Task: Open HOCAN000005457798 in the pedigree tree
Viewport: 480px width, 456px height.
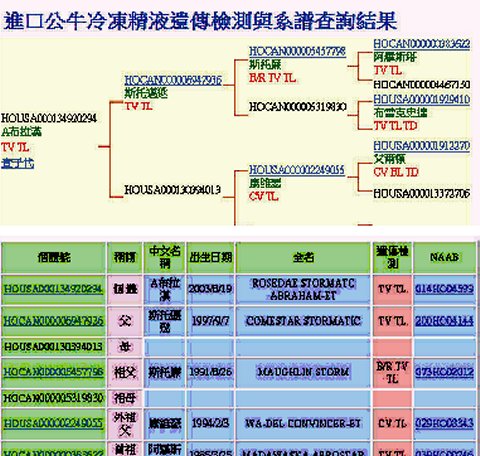Action: (x=297, y=52)
